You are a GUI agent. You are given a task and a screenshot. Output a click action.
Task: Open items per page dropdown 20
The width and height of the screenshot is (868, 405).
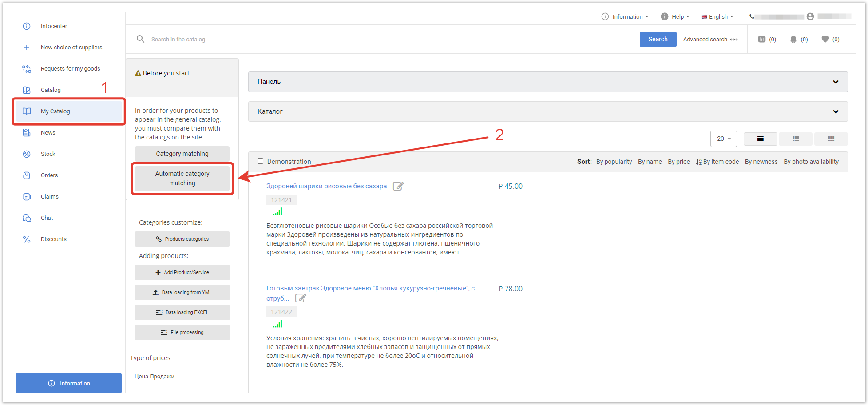(724, 139)
